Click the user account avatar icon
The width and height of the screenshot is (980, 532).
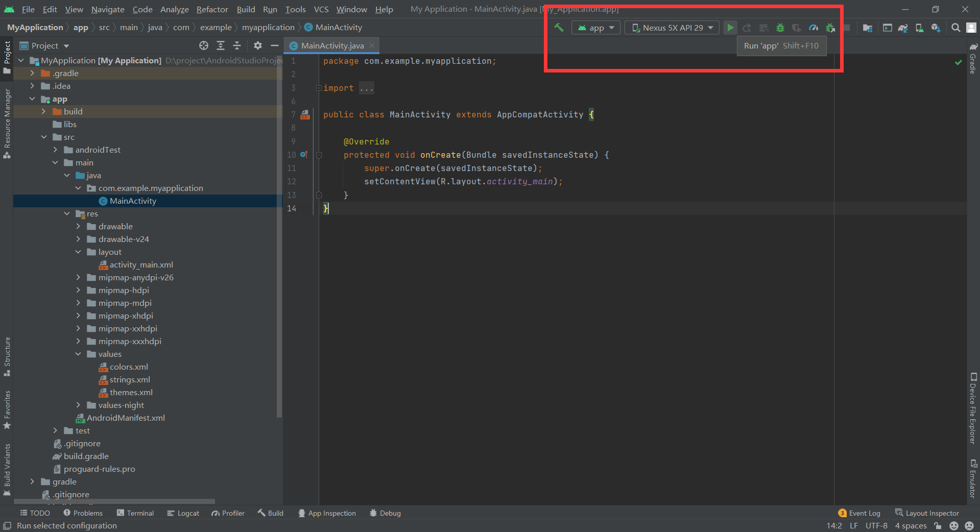click(971, 28)
